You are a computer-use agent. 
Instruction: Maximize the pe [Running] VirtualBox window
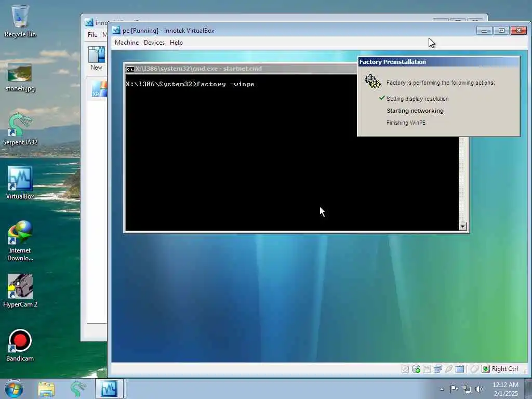[501, 31]
